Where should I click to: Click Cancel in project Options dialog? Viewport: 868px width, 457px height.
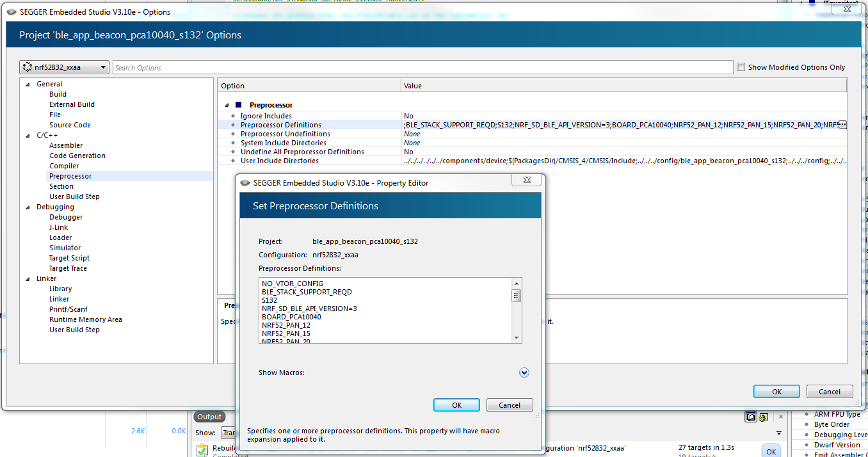[x=830, y=392]
